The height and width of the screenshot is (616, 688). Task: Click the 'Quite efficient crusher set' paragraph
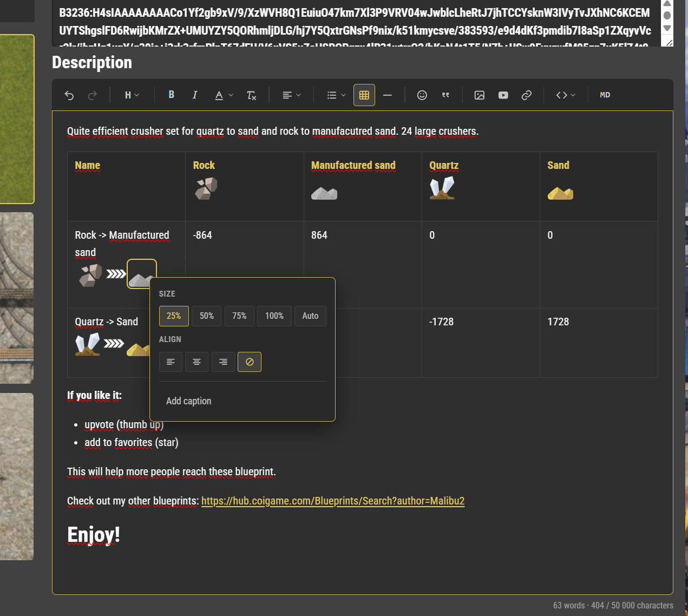coord(273,132)
